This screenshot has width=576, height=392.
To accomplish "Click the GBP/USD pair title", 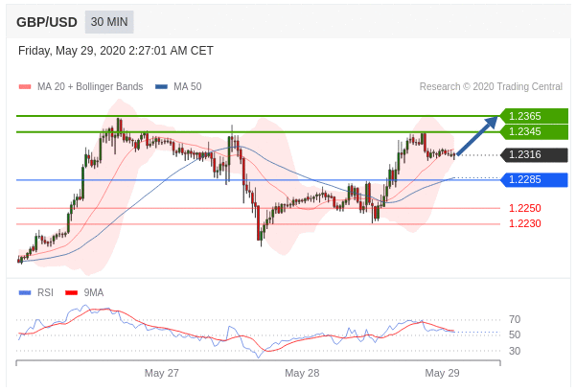I will pos(47,22).
